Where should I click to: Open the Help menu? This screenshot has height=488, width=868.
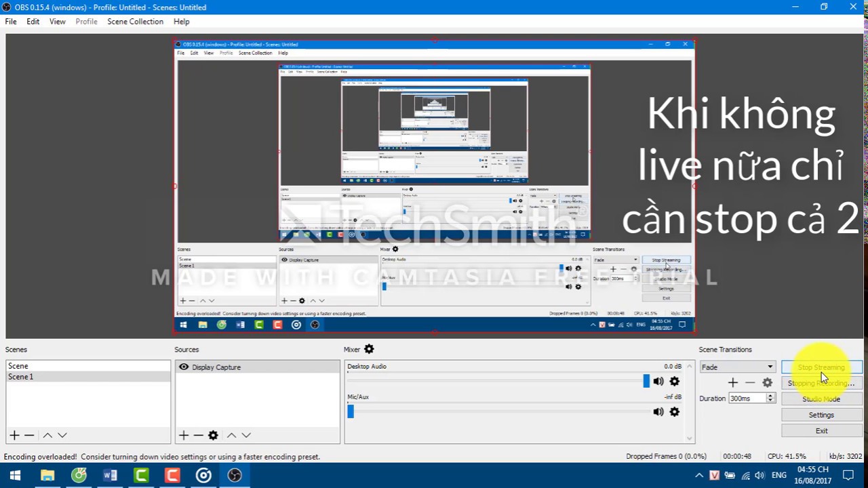[x=181, y=22]
